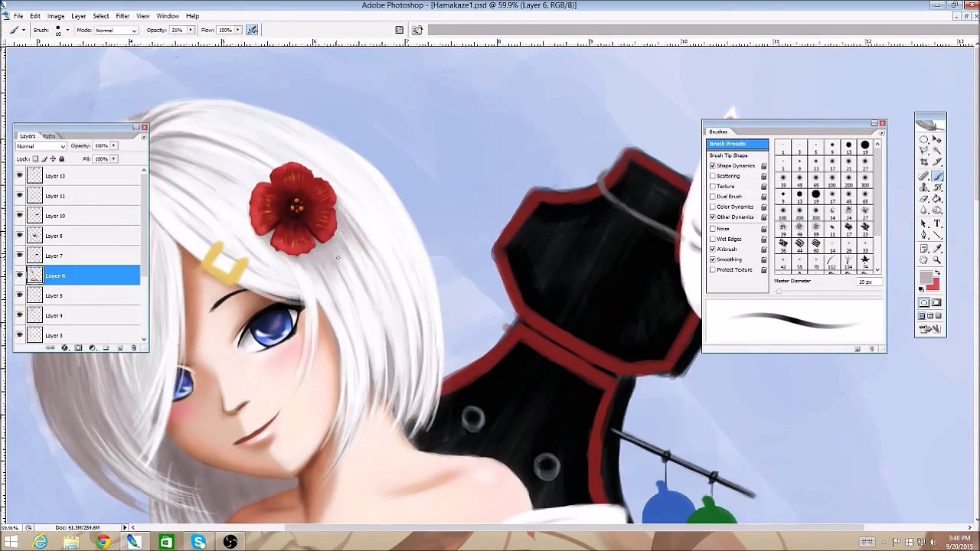Hide Layer 10 visibility eye
980x551 pixels.
point(20,215)
